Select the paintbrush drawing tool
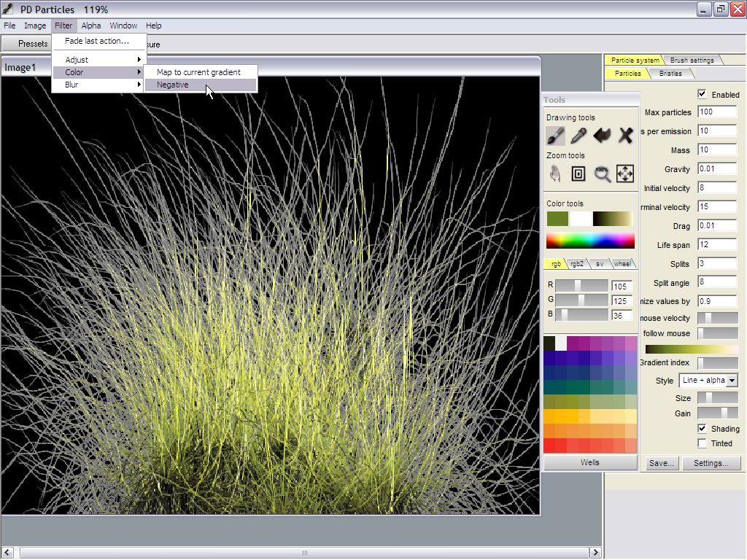Viewport: 747px width, 560px height. [555, 135]
